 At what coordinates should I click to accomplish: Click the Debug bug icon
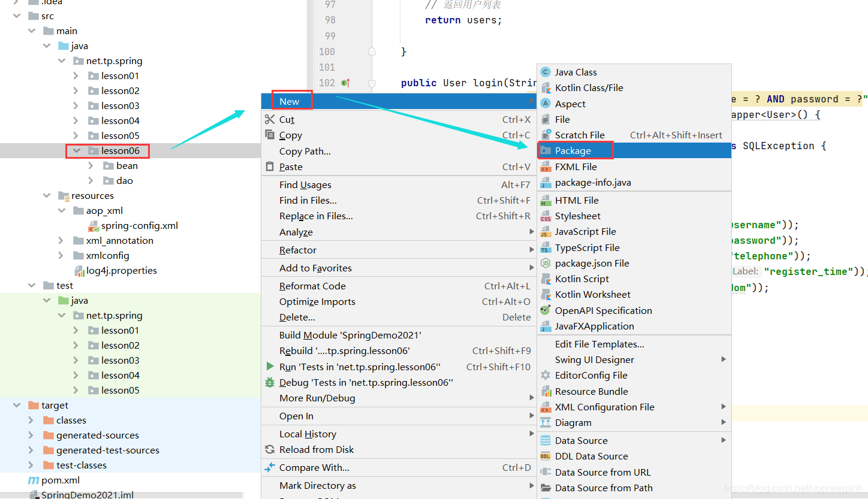coord(270,382)
